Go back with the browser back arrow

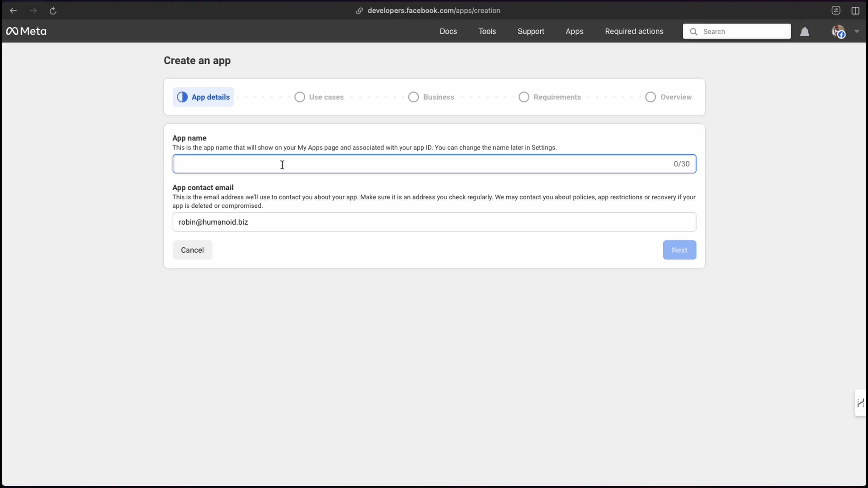13,10
